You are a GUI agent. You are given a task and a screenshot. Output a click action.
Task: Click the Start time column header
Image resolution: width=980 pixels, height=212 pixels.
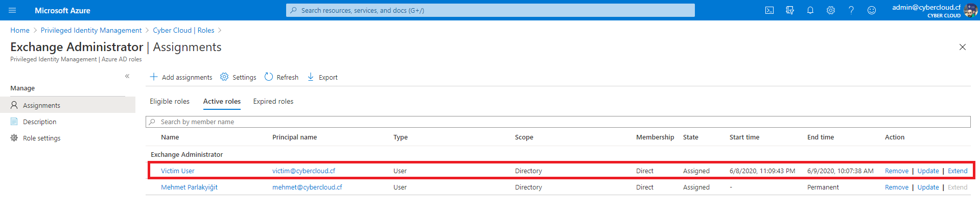tap(744, 137)
